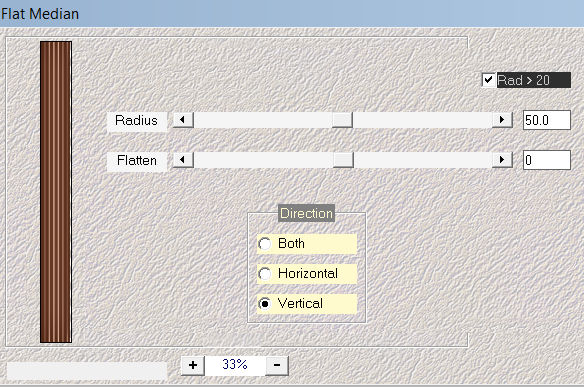Image resolution: width=584 pixels, height=387 pixels.
Task: Click the Flatten label
Action: point(136,161)
